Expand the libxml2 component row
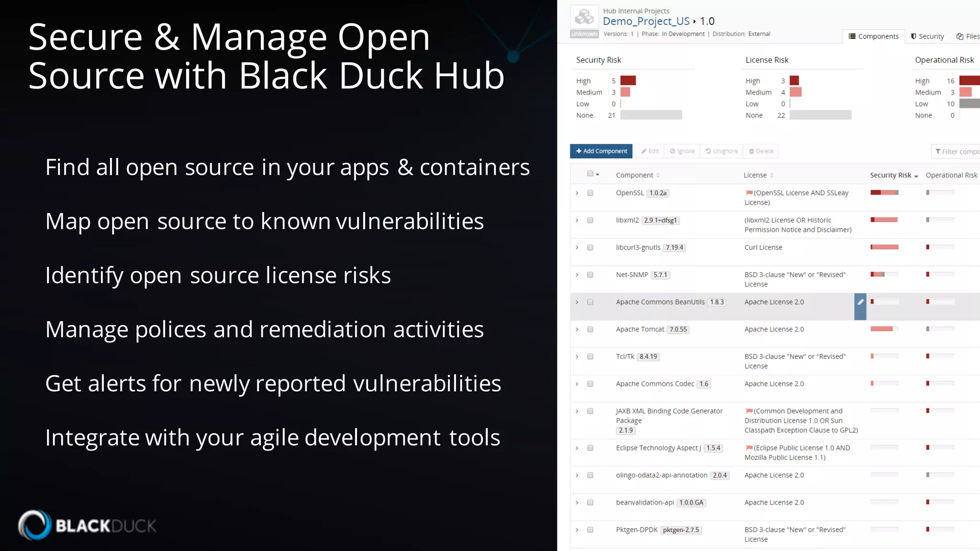This screenshot has height=551, width=980. pos(577,220)
